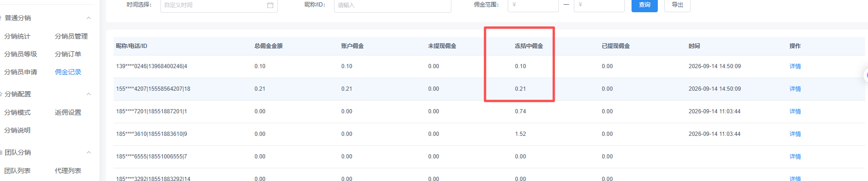Image resolution: width=868 pixels, height=181 pixels.
Task: Click timestamp 2026-09-14 14:50:09 in 139****0246 row
Action: [x=715, y=66]
